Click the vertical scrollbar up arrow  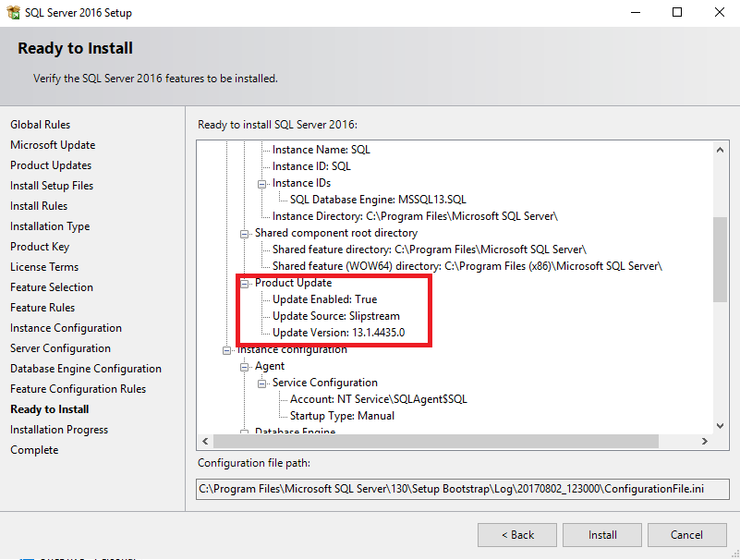721,148
